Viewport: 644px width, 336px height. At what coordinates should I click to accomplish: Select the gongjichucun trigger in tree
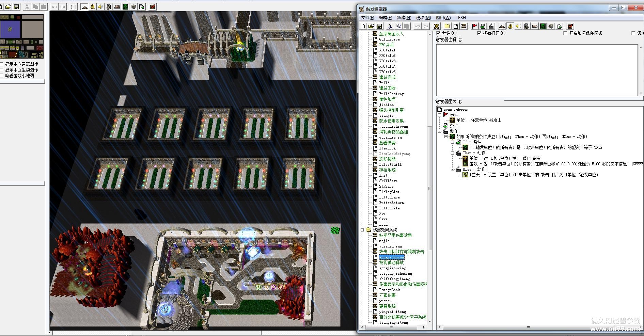pos(392,257)
